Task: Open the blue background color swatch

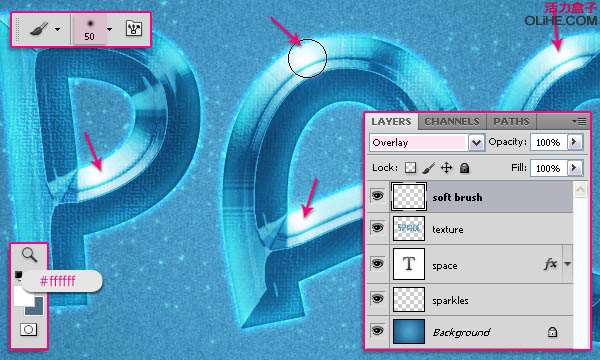Action: pos(37,308)
